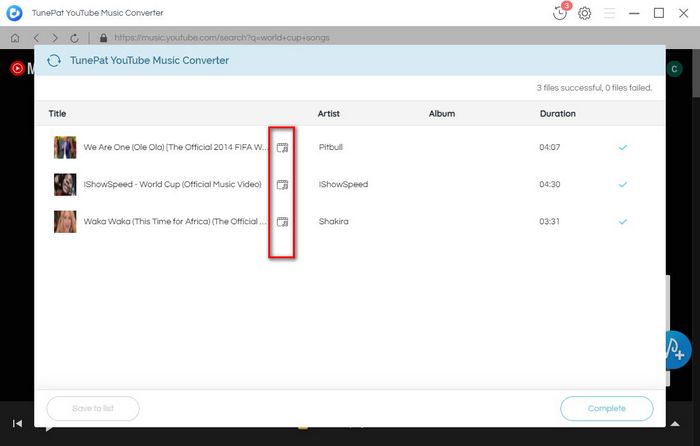Open the account avatar C
The image size is (700, 446).
pyautogui.click(x=674, y=69)
